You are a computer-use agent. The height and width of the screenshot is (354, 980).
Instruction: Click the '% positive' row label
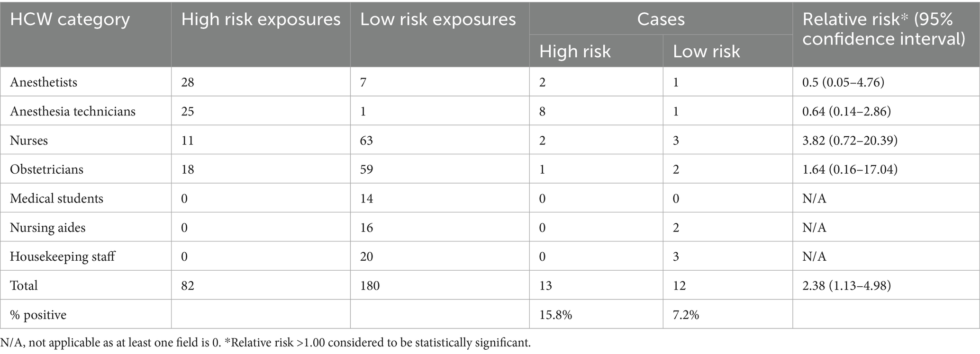(x=38, y=315)
